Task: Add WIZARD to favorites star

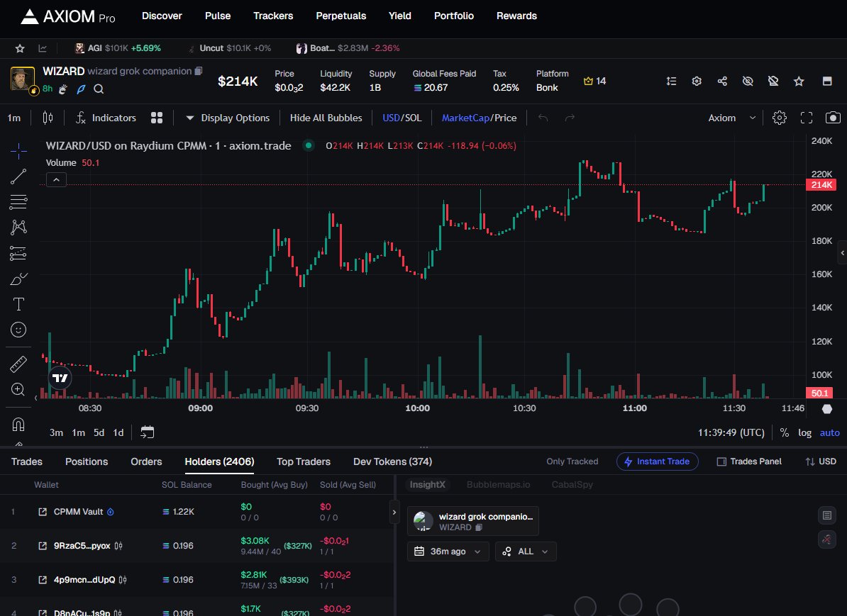Action: click(x=799, y=81)
